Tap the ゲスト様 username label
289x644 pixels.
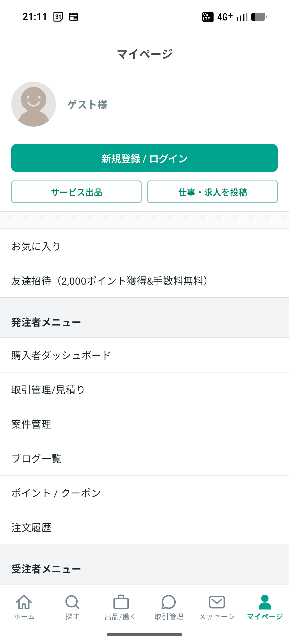tap(87, 105)
